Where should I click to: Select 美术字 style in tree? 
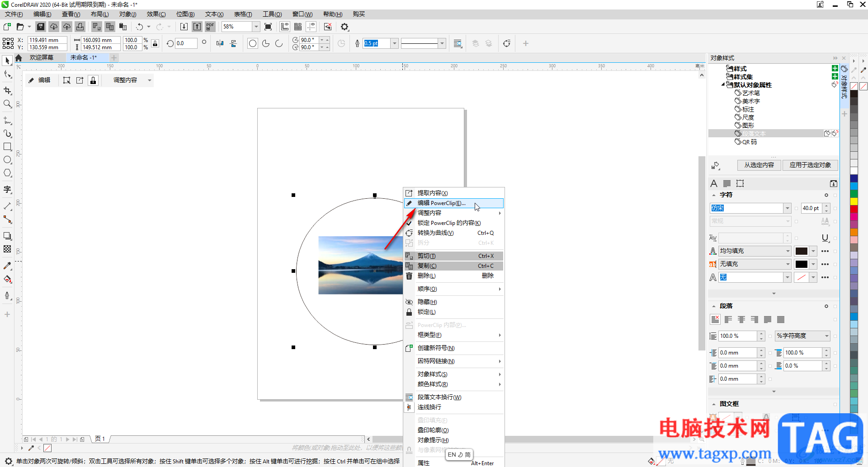[x=750, y=101]
